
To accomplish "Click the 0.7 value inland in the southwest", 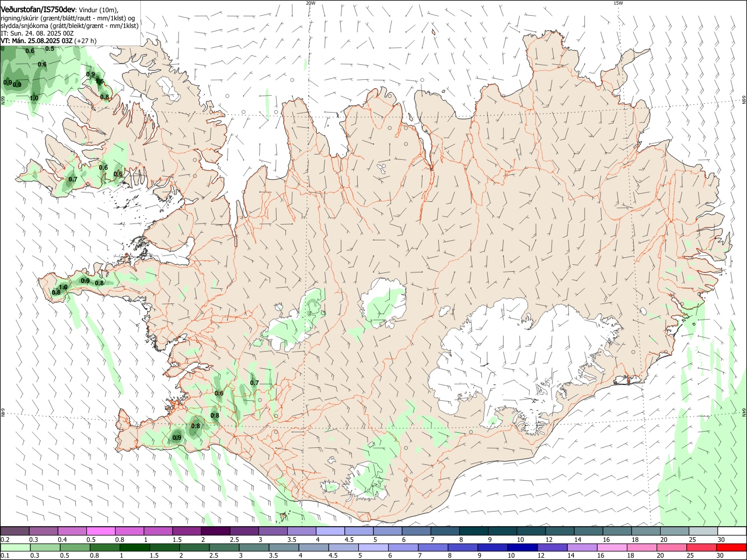I will (254, 383).
